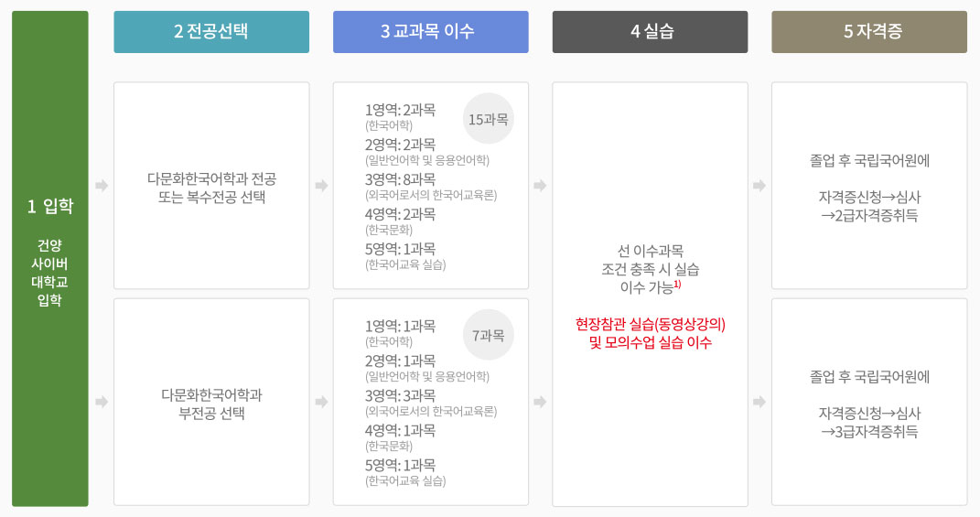The width and height of the screenshot is (980, 517).
Task: Click the 다문화한국어학과 전공 또는 복수전공 선택 box
Action: tap(211, 186)
